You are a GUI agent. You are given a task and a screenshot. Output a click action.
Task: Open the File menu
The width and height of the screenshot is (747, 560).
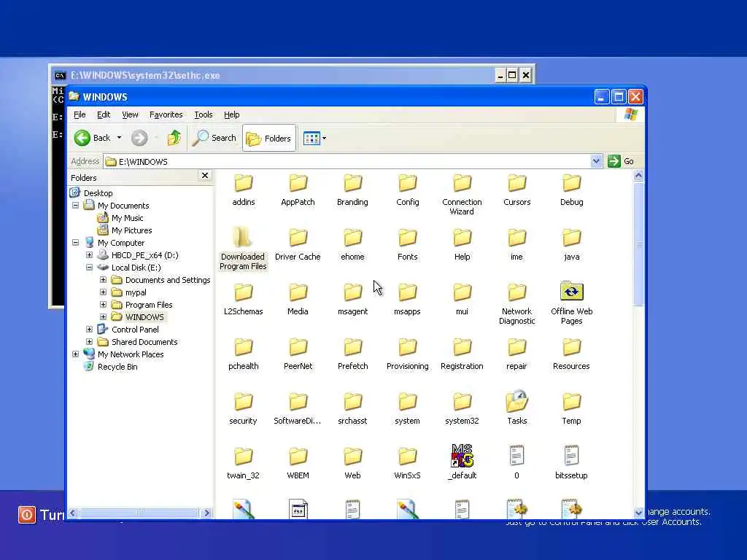pos(80,114)
